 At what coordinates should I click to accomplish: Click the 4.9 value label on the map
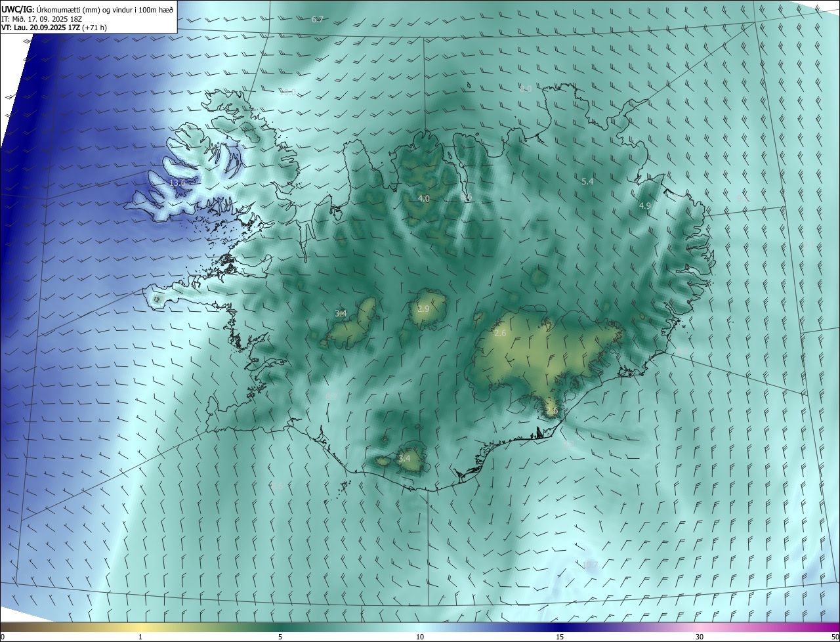click(x=645, y=205)
